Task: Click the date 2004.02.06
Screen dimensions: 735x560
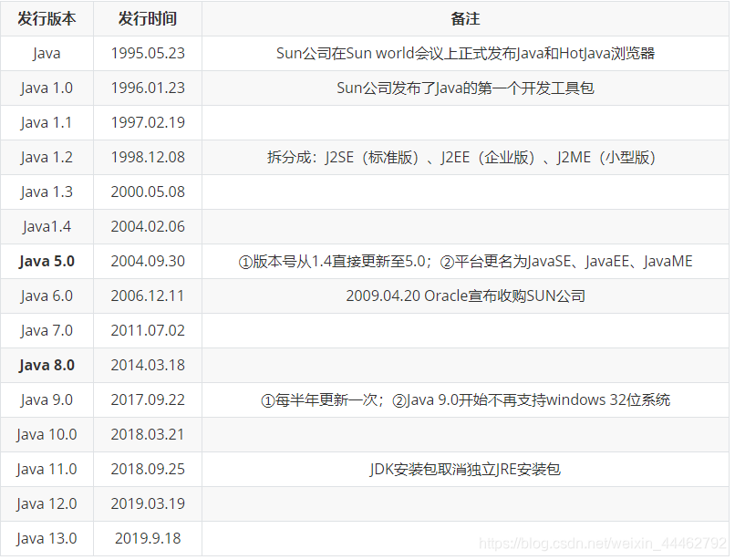Action: (x=148, y=226)
